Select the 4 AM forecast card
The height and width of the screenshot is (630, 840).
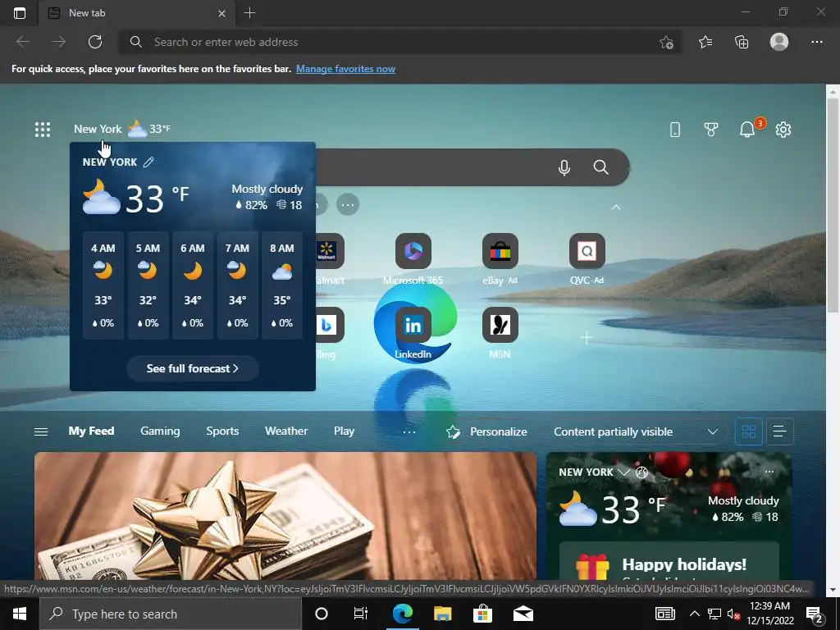tap(103, 285)
